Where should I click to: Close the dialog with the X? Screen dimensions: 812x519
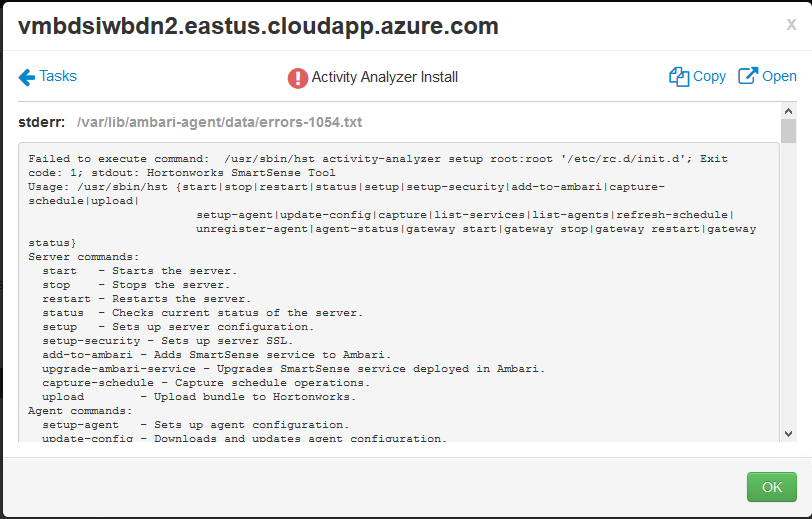791,25
